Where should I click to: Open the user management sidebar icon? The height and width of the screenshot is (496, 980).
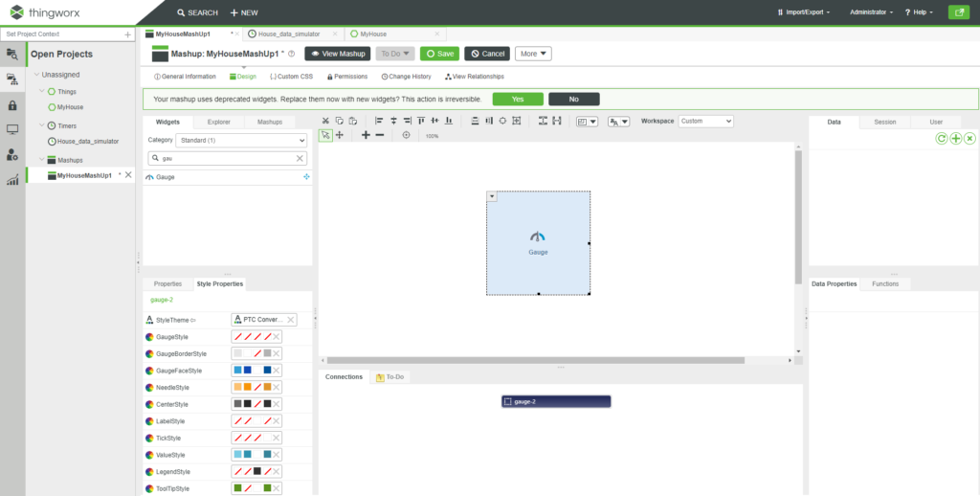pyautogui.click(x=12, y=154)
